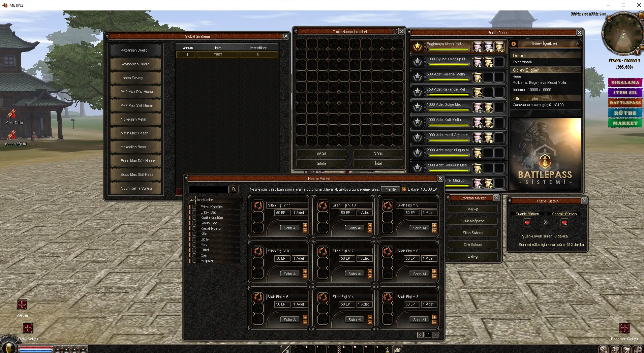Click the Becerileri Geliştir icon
The height and width of the screenshot is (353, 644).
624,328
